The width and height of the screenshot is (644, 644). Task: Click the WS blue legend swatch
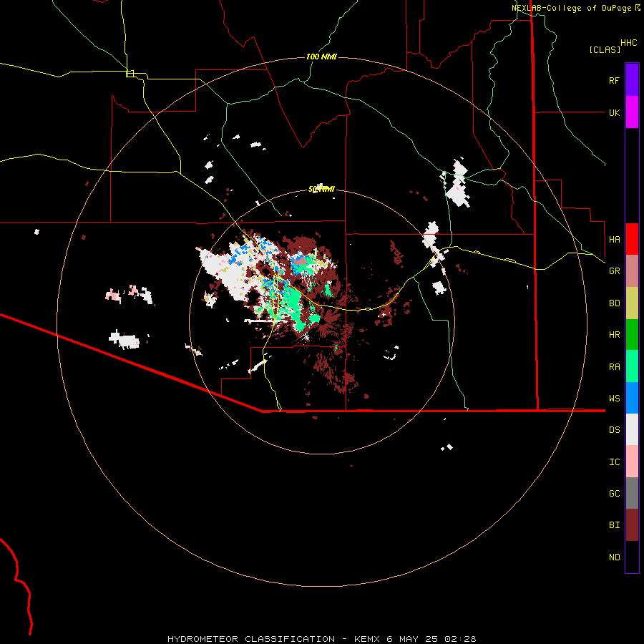(632, 398)
